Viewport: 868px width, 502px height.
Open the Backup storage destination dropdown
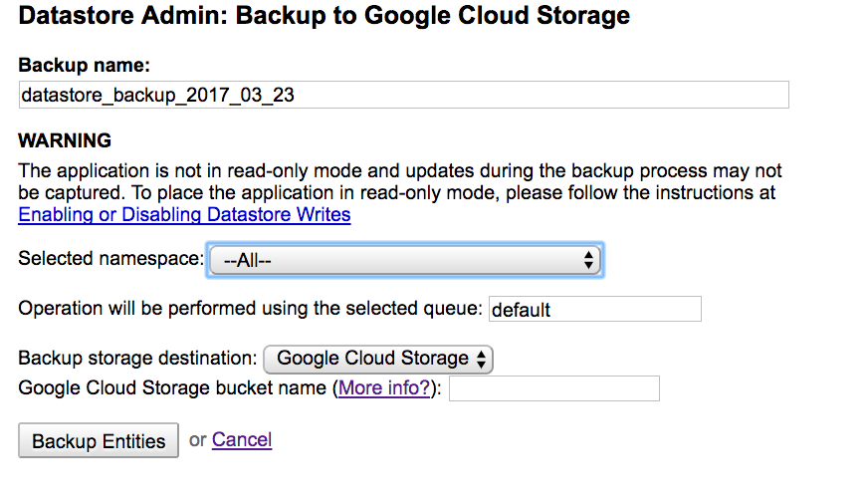[378, 359]
